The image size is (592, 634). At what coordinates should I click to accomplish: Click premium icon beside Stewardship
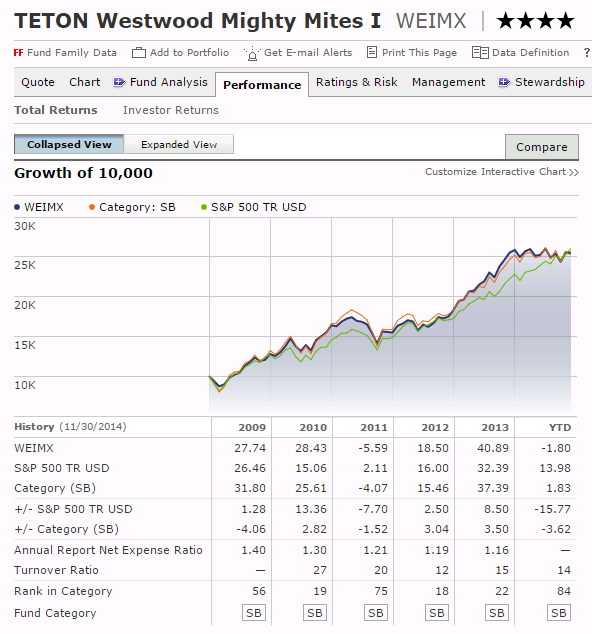click(x=504, y=82)
